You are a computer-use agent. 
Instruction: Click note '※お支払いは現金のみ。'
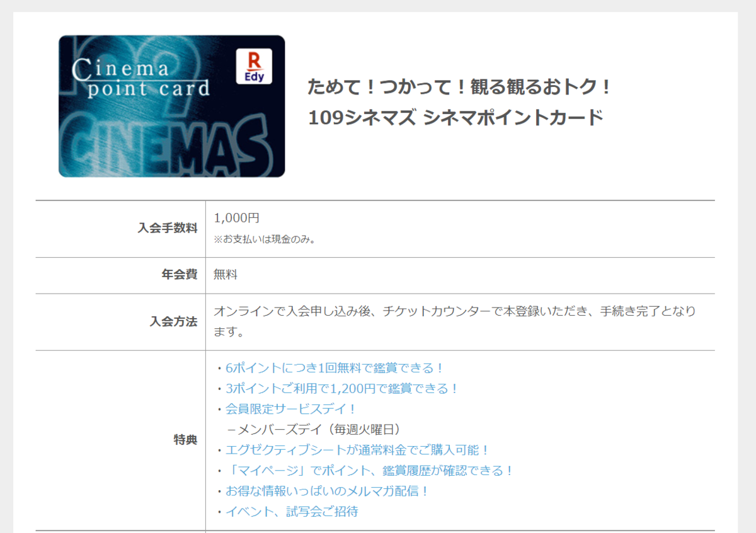pos(265,239)
